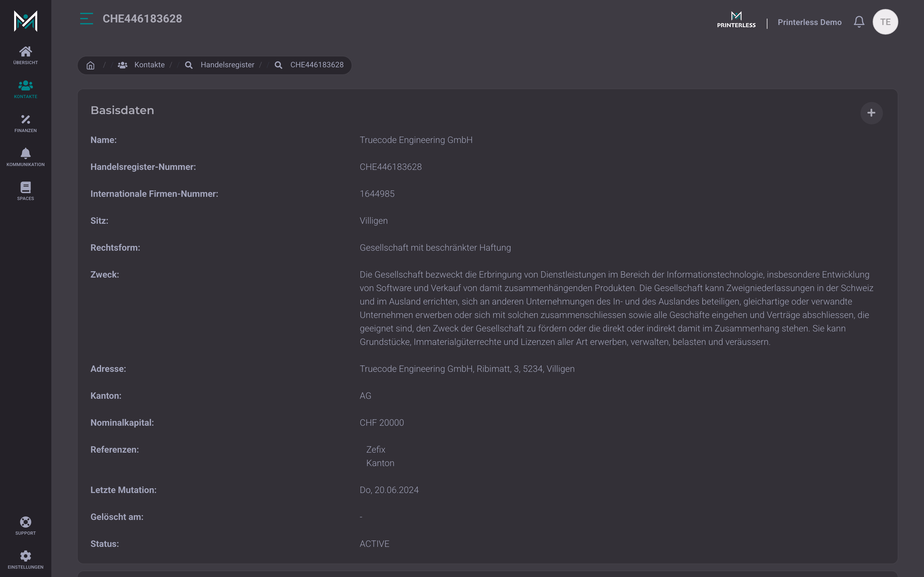Click the notifications bell in header

(859, 22)
